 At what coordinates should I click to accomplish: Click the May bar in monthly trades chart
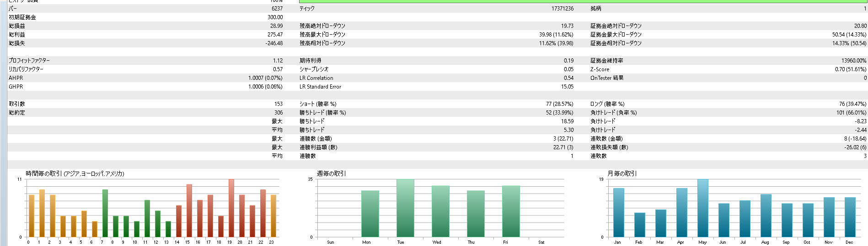pos(702,208)
